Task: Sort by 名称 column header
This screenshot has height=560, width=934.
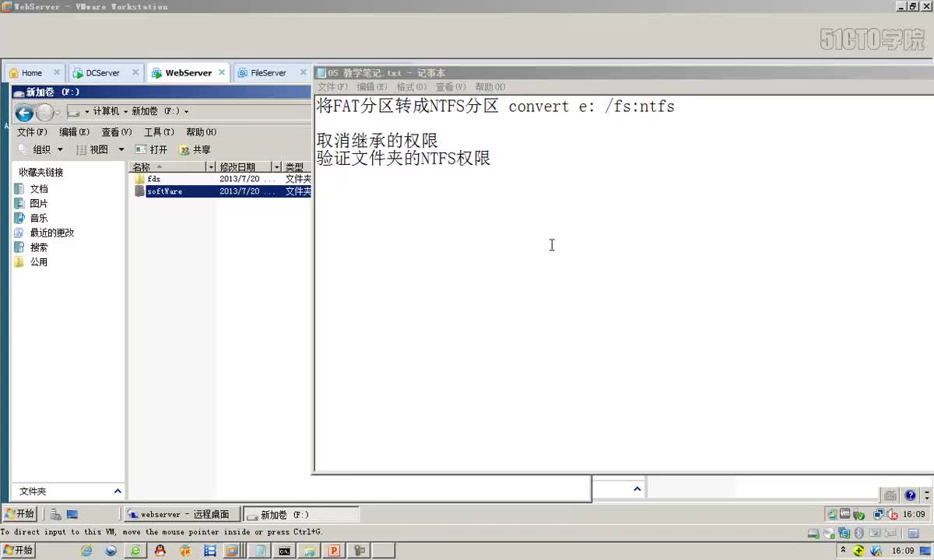Action: coord(167,167)
